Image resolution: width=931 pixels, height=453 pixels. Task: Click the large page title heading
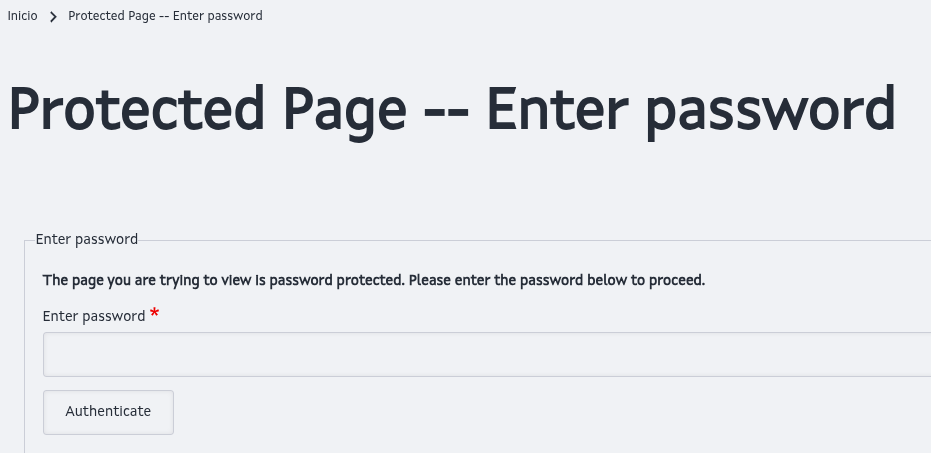pyautogui.click(x=451, y=110)
